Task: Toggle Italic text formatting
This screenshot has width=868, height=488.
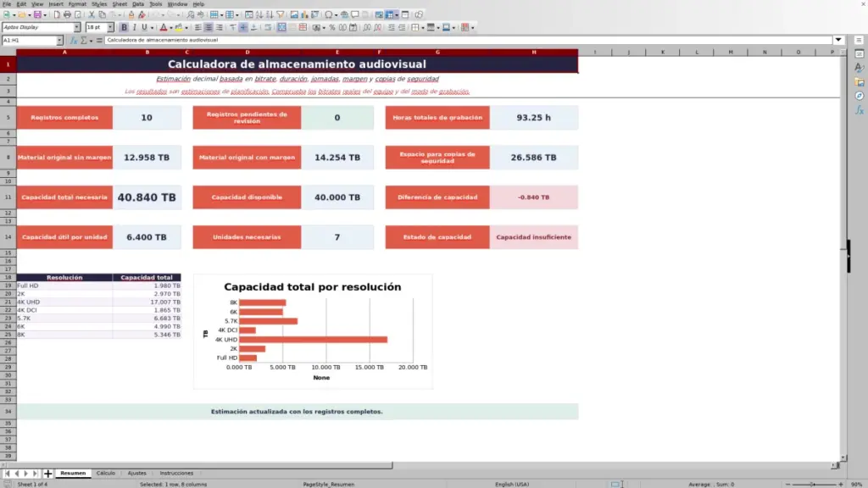Action: tap(135, 27)
